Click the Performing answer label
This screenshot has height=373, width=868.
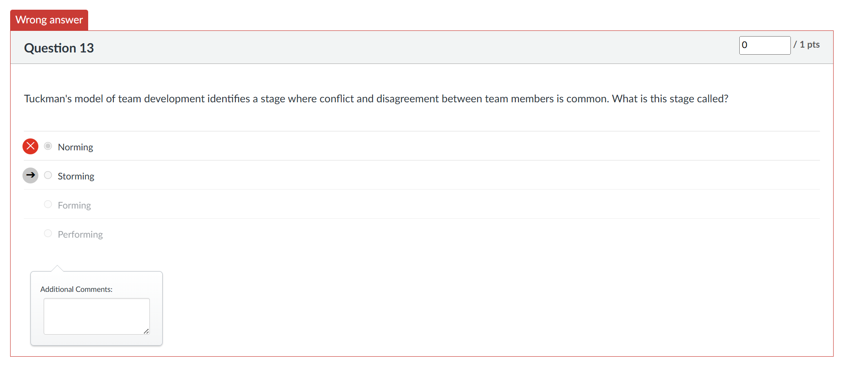[x=80, y=235]
